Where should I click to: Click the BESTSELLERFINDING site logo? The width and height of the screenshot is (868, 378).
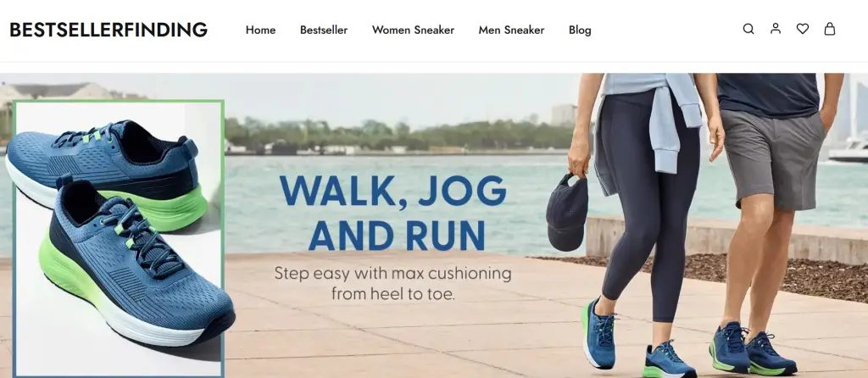point(108,30)
